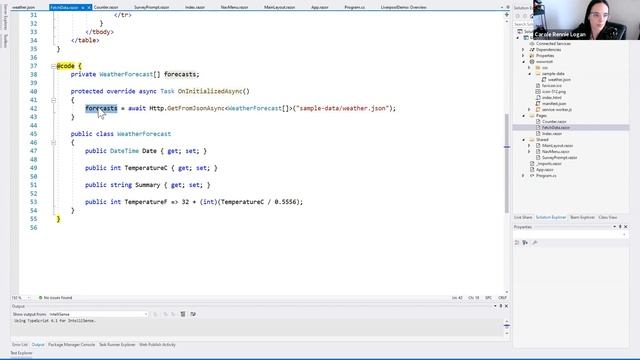
Task: Open the Task Runner Explorer tab
Action: coord(117,345)
